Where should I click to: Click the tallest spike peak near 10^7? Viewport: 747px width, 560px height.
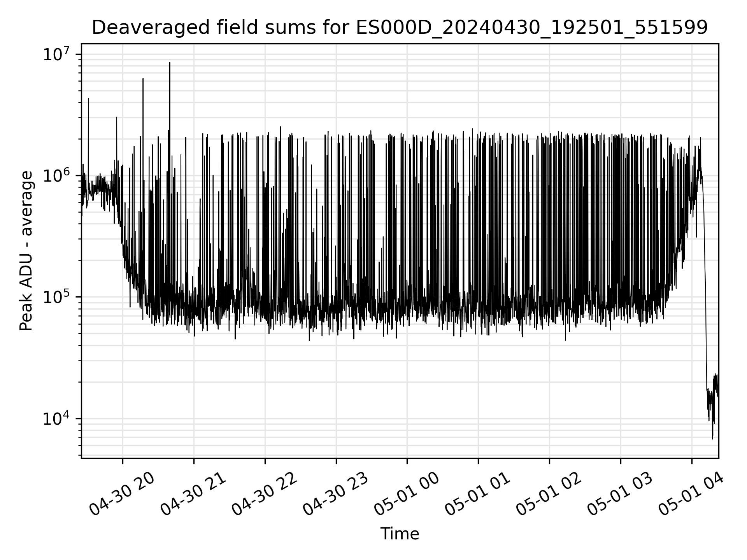[x=170, y=63]
